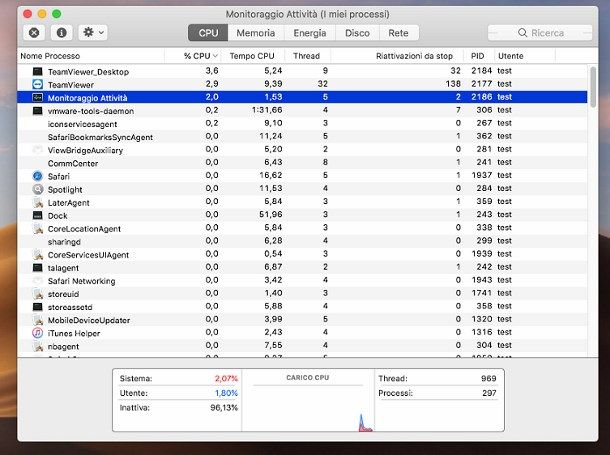The image size is (610, 455).
Task: Select the CommCenter process name
Action: 73,163
